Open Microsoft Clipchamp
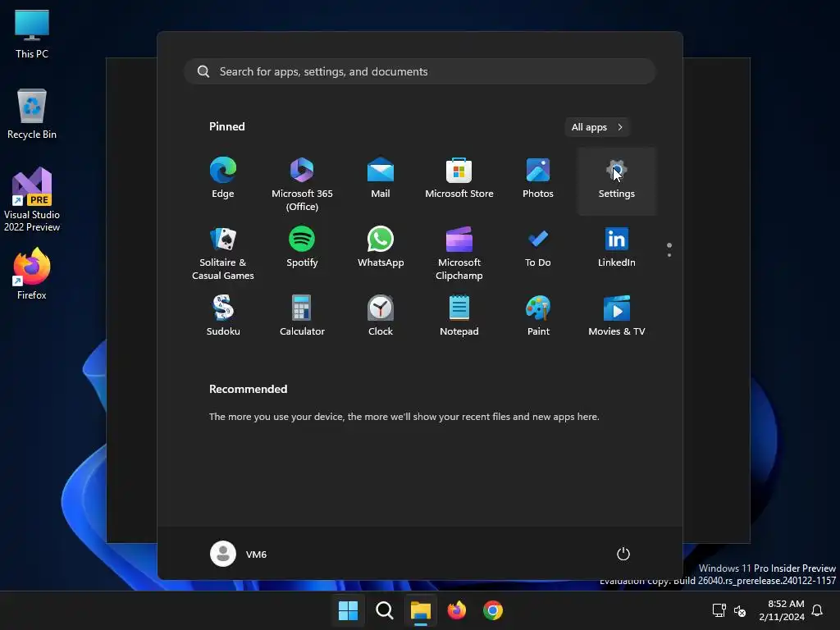Screen dimensions: 840x630 pos(459,252)
